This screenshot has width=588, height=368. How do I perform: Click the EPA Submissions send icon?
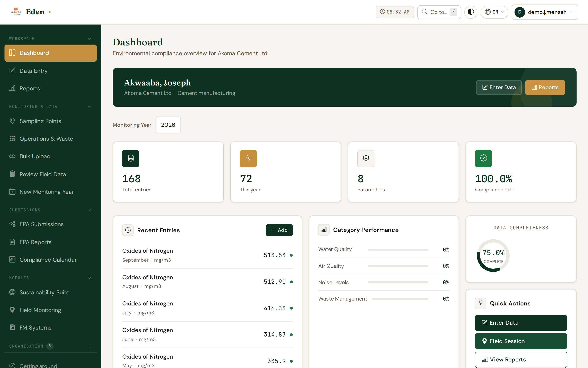12,224
